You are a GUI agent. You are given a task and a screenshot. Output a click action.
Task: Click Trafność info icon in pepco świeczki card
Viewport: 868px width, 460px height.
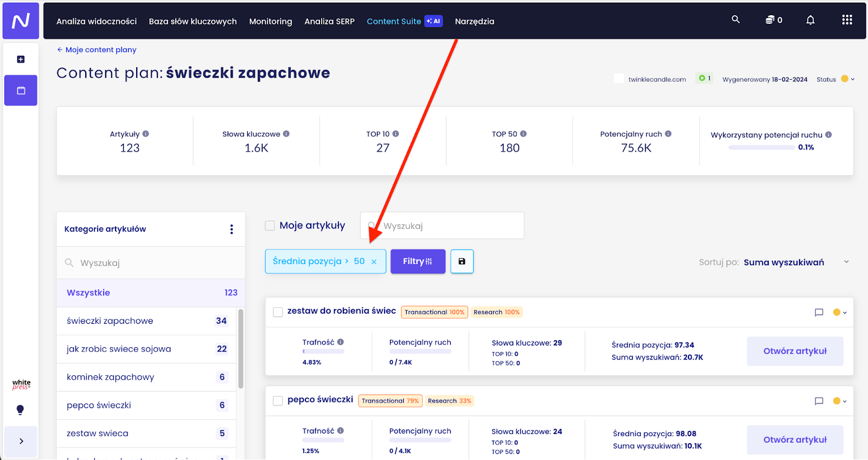341,431
